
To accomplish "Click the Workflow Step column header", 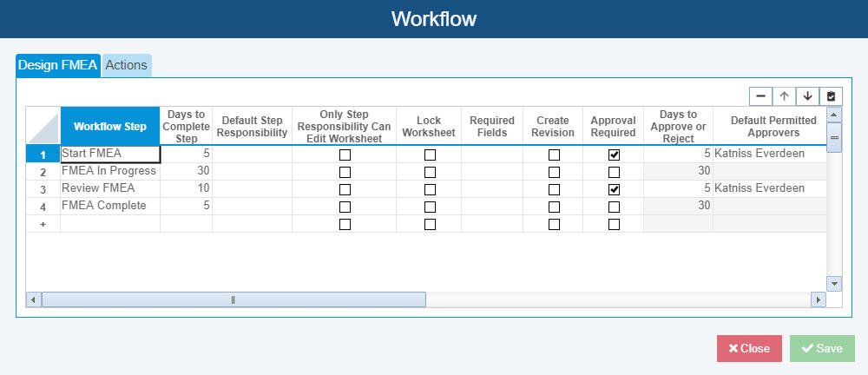I will [110, 126].
